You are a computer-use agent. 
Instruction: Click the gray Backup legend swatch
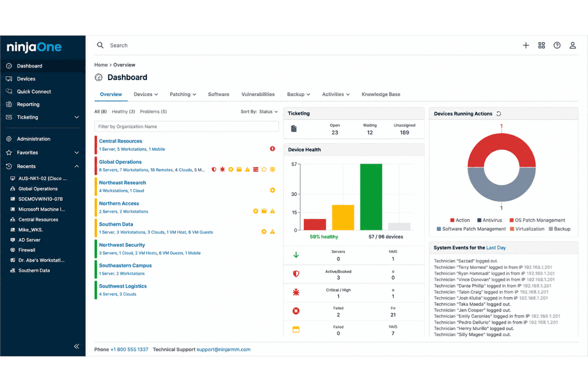(551, 229)
